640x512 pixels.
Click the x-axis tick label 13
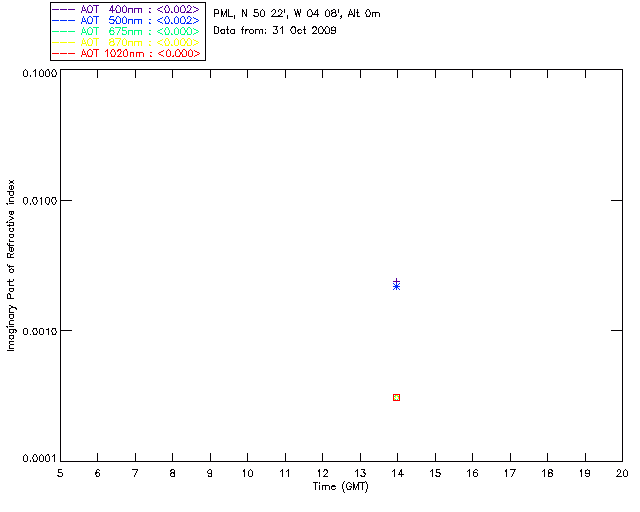tap(360, 473)
